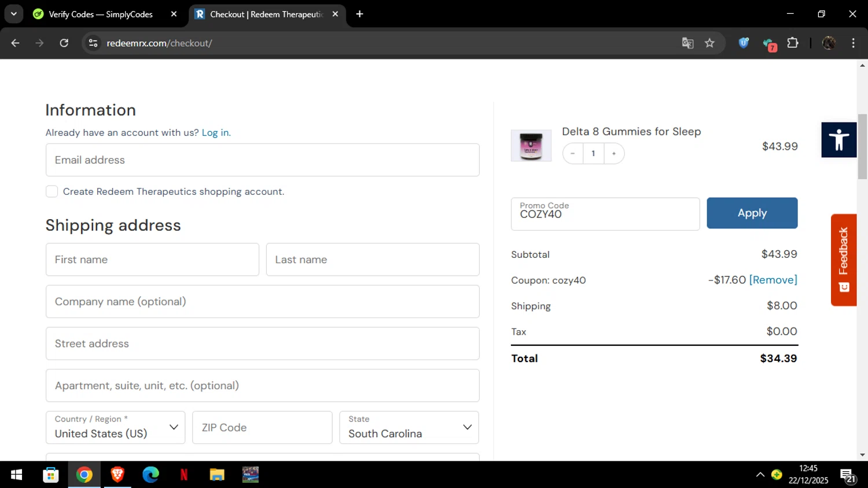This screenshot has width=868, height=488.
Task: Open Chrome from the taskbar
Action: pos(84,475)
